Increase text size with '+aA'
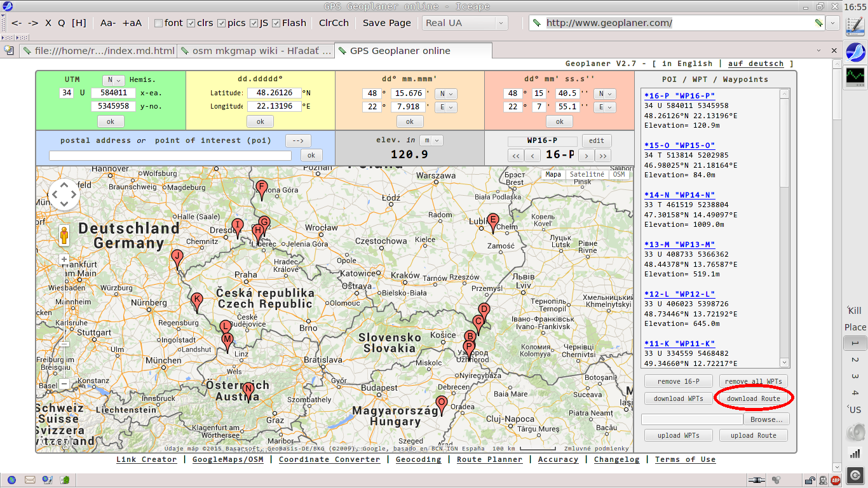 click(x=132, y=23)
